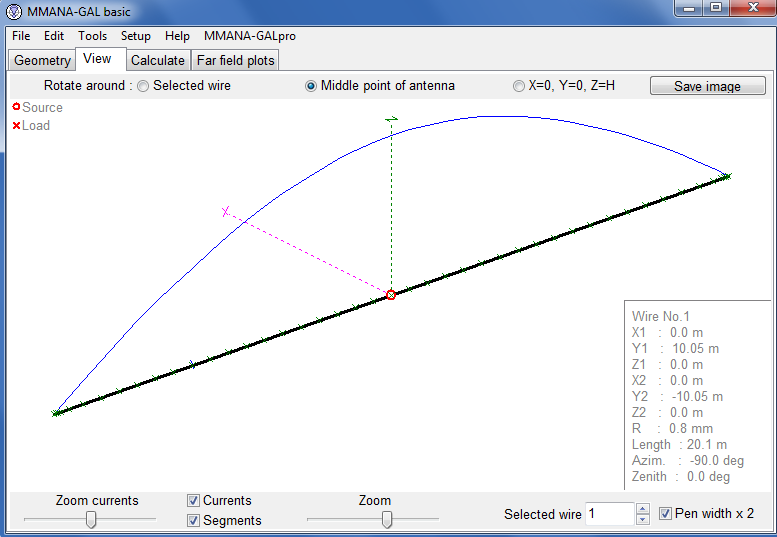777x537 pixels.
Task: Increase selected wire with up arrow
Action: coord(643,509)
